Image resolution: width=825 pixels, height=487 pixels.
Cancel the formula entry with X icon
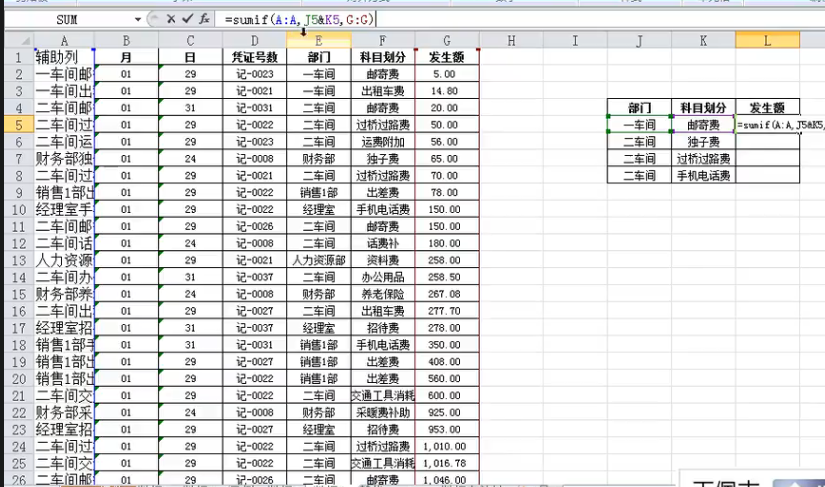(170, 19)
